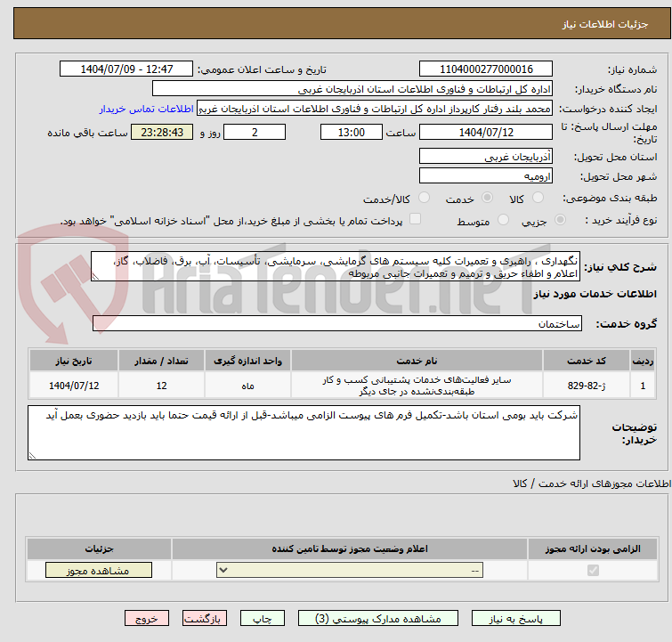This screenshot has height=642, width=672.
Task: View attached documents (3) button
Action: click(378, 619)
